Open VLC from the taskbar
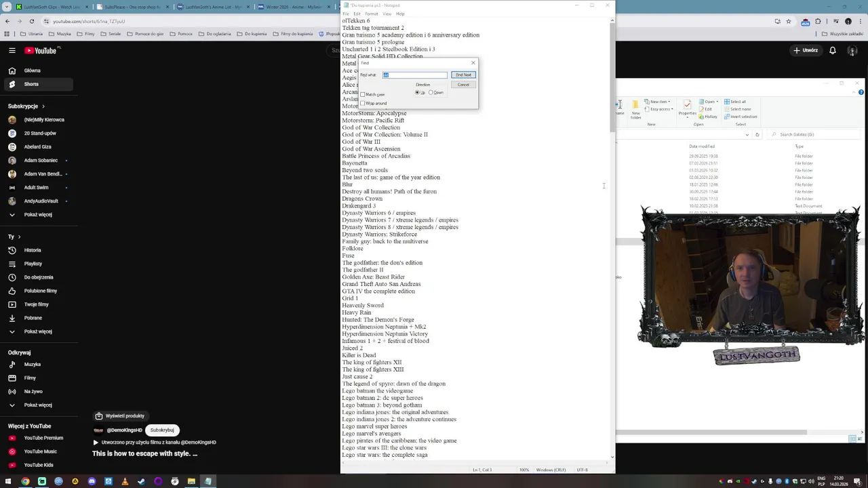This screenshot has width=868, height=488. click(125, 481)
